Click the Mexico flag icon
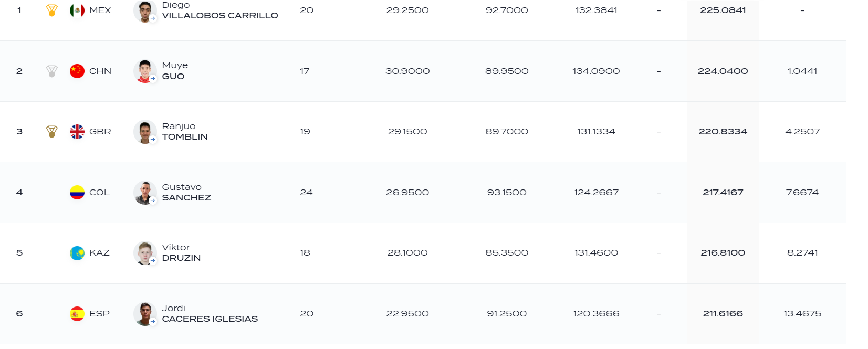The height and width of the screenshot is (349, 868). point(77,10)
